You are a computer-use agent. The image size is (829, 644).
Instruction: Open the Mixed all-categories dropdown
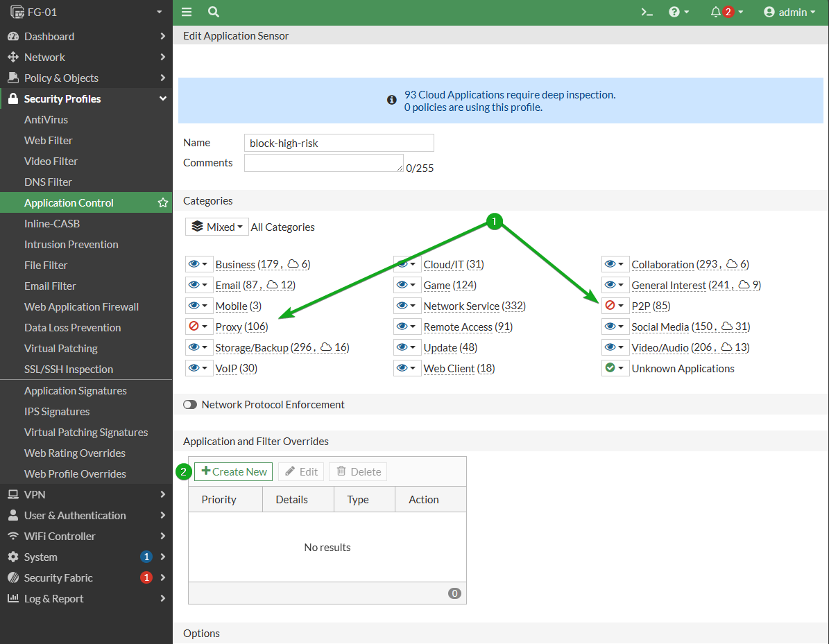(216, 227)
